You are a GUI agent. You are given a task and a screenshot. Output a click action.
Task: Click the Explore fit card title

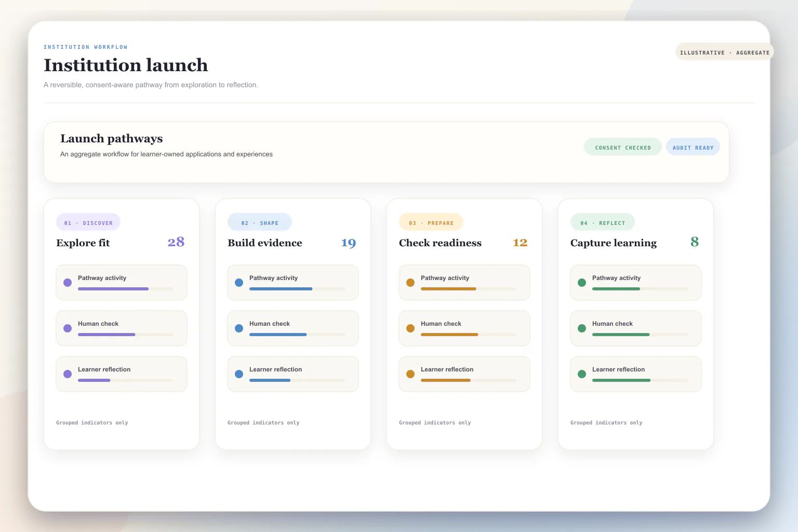(x=83, y=243)
